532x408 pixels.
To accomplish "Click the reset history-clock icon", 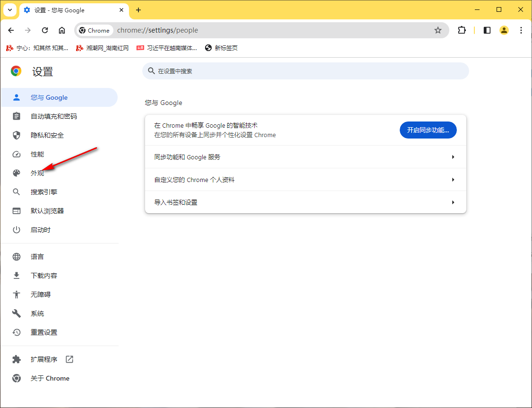I will tap(16, 332).
